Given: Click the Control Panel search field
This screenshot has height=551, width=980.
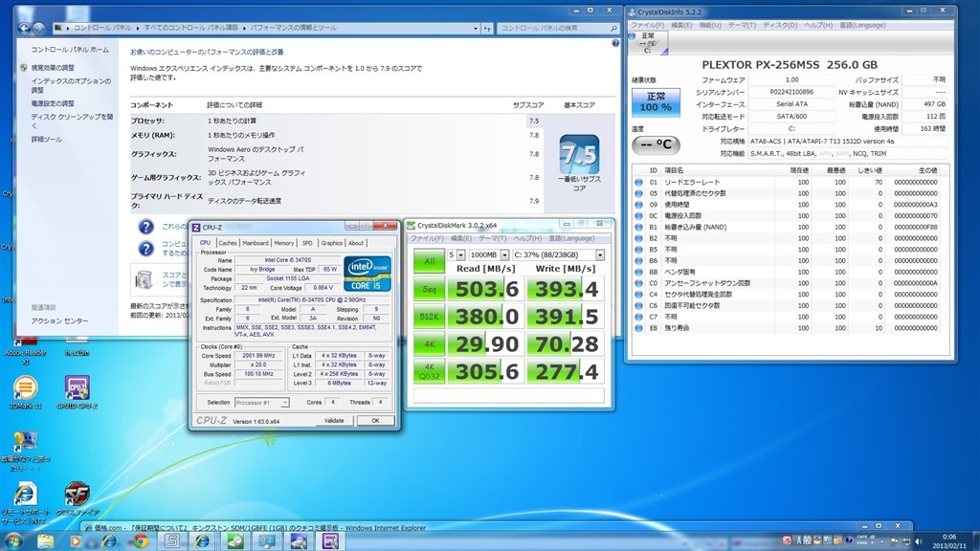Looking at the screenshot, I should click(558, 28).
